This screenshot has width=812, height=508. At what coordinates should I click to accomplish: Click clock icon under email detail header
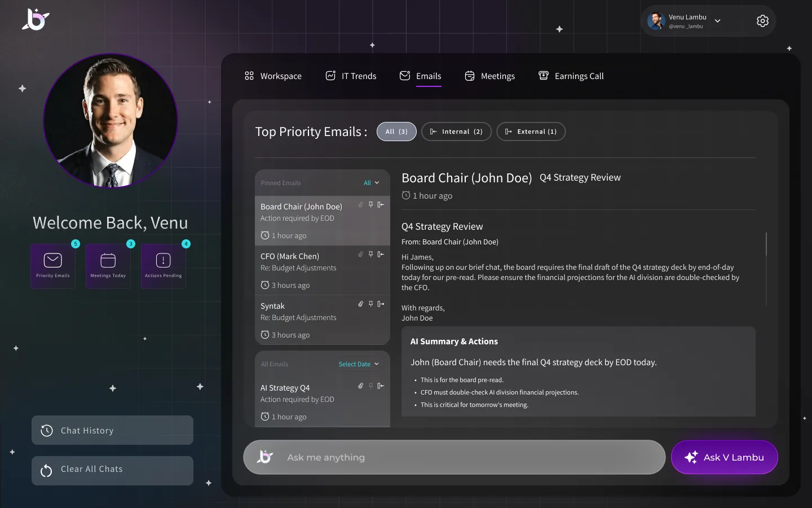406,195
